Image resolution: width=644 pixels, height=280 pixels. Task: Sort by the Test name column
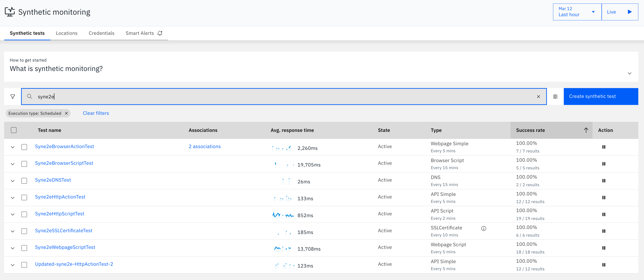[x=50, y=130]
